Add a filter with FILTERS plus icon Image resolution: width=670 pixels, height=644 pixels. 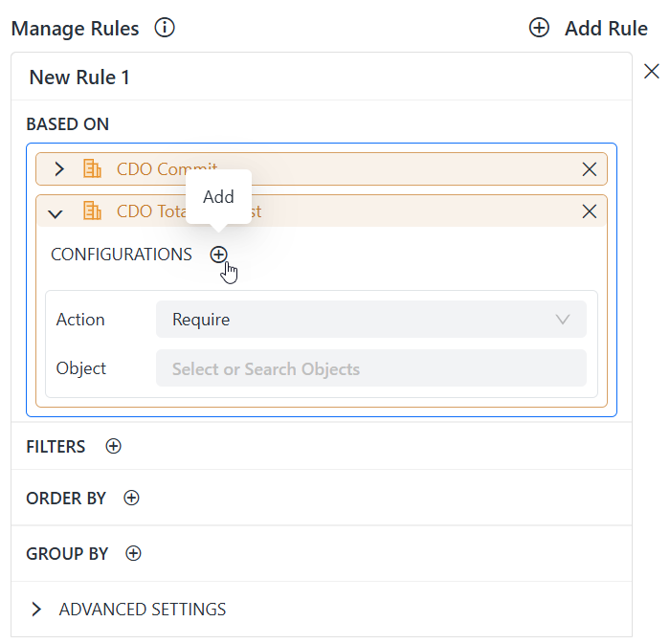click(114, 447)
